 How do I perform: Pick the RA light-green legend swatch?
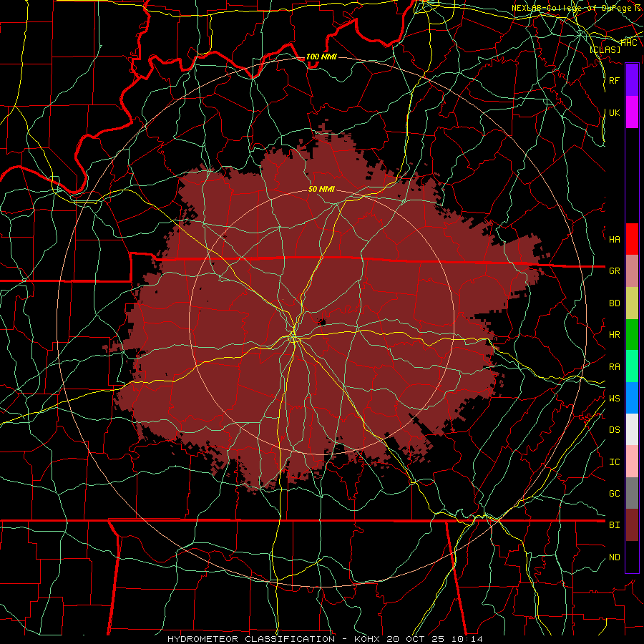(632, 366)
